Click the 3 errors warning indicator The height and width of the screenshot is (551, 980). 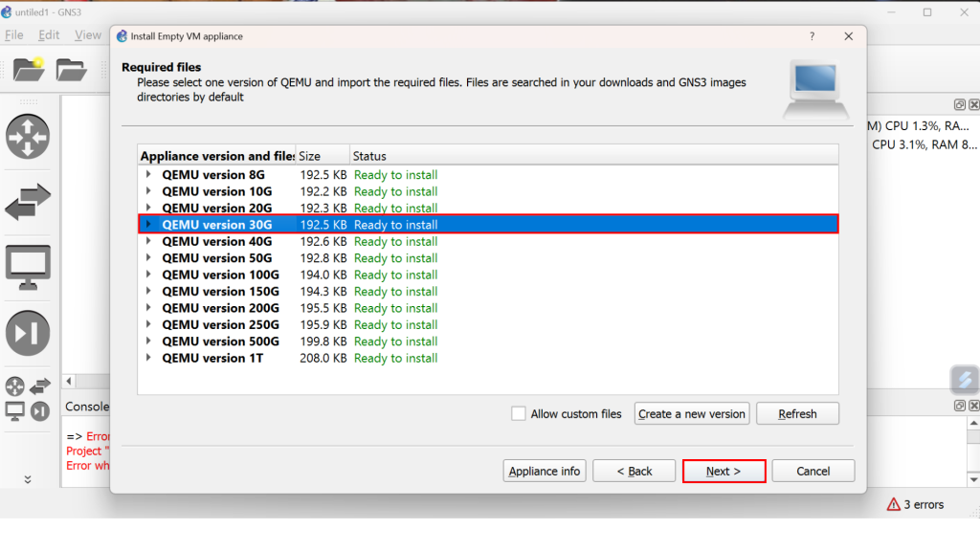tap(915, 504)
